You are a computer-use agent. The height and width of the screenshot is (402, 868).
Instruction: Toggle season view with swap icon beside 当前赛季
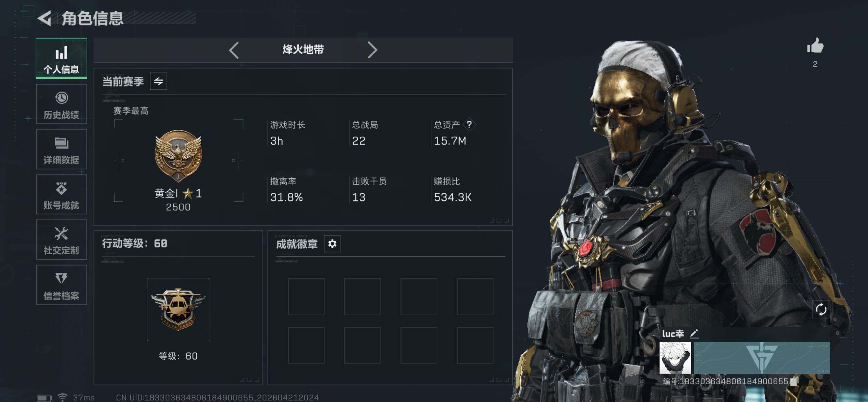tap(158, 81)
